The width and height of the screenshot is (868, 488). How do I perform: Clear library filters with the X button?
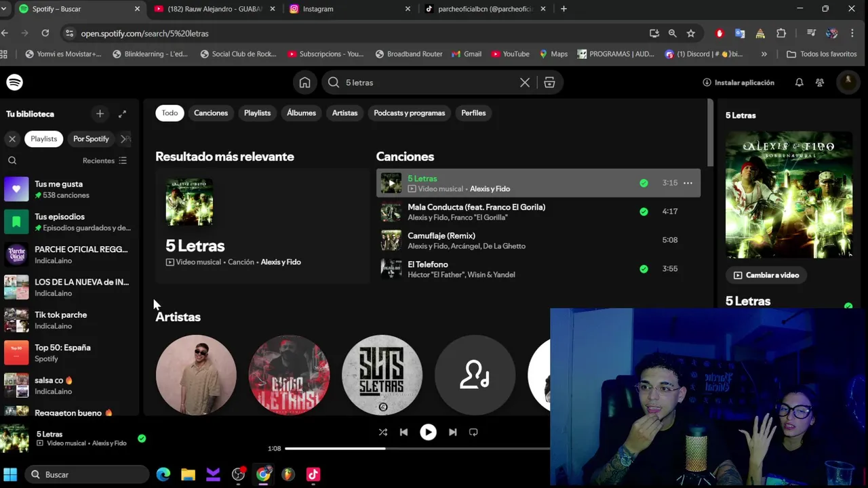tap(12, 139)
